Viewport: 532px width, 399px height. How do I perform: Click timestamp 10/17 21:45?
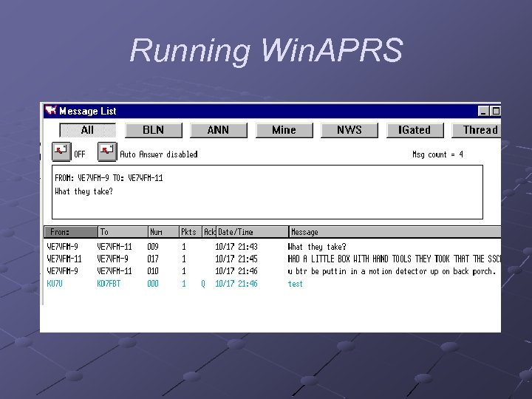point(236,259)
